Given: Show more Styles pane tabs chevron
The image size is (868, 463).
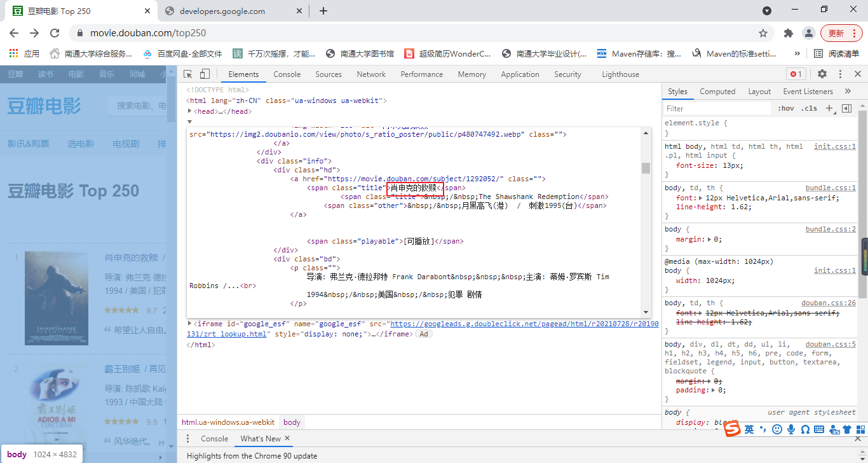Looking at the screenshot, I should coord(848,92).
